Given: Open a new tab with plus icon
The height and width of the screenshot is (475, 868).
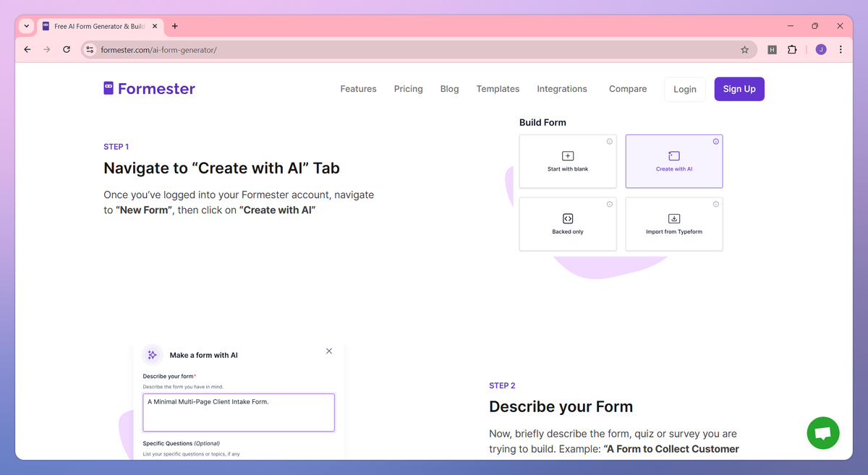Looking at the screenshot, I should tap(175, 26).
